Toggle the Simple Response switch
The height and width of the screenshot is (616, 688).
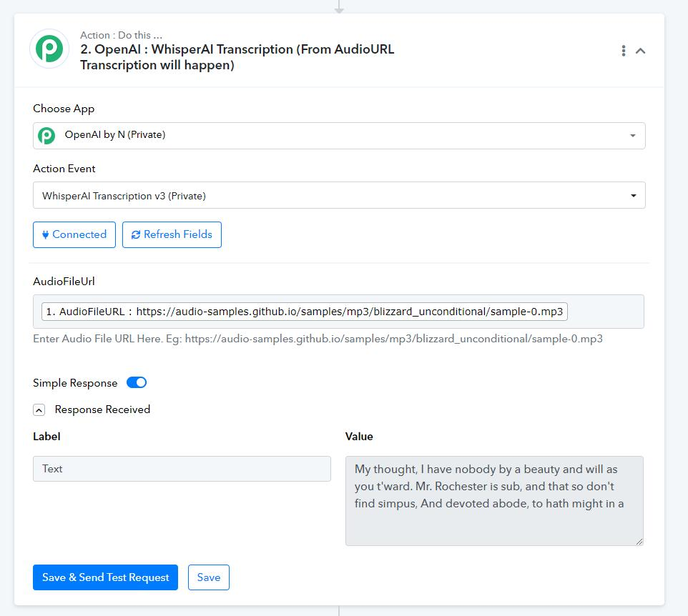point(137,382)
